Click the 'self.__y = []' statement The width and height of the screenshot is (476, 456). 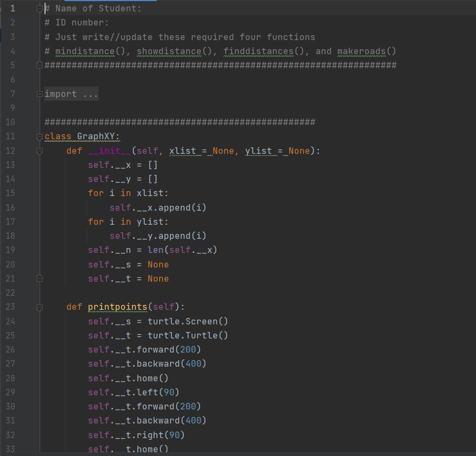tap(123, 179)
